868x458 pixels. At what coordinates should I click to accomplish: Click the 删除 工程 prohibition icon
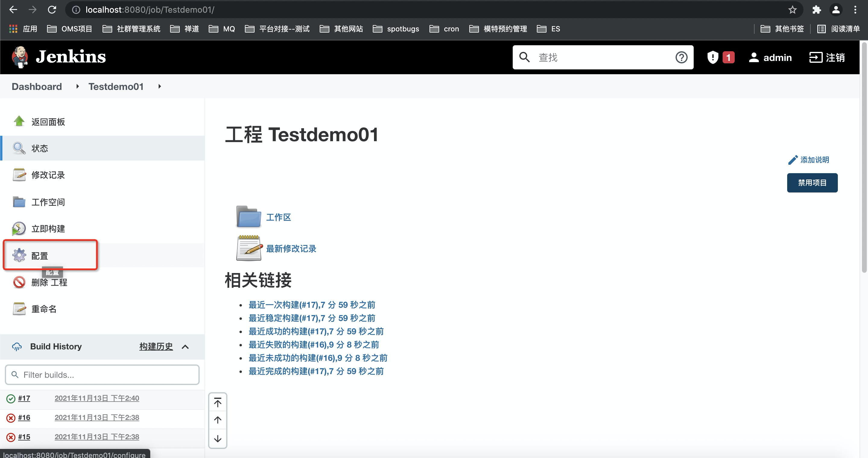[19, 282]
